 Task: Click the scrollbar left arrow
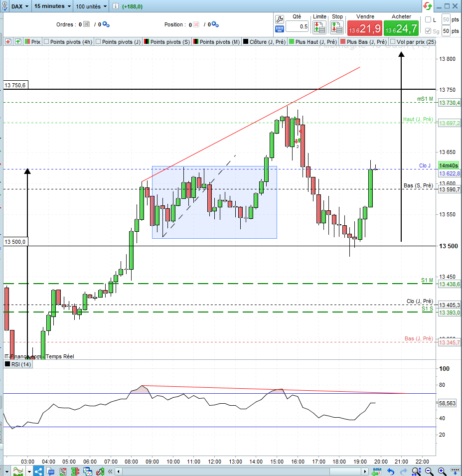click(x=119, y=472)
